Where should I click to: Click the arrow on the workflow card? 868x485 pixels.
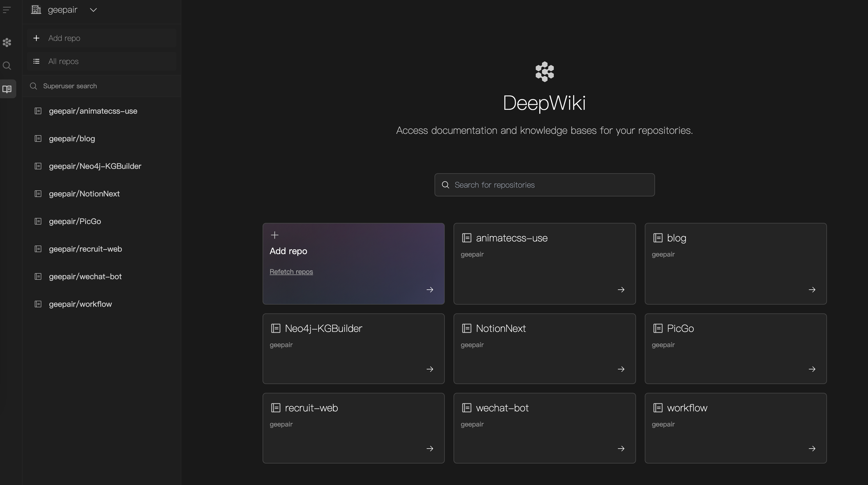pyautogui.click(x=812, y=449)
